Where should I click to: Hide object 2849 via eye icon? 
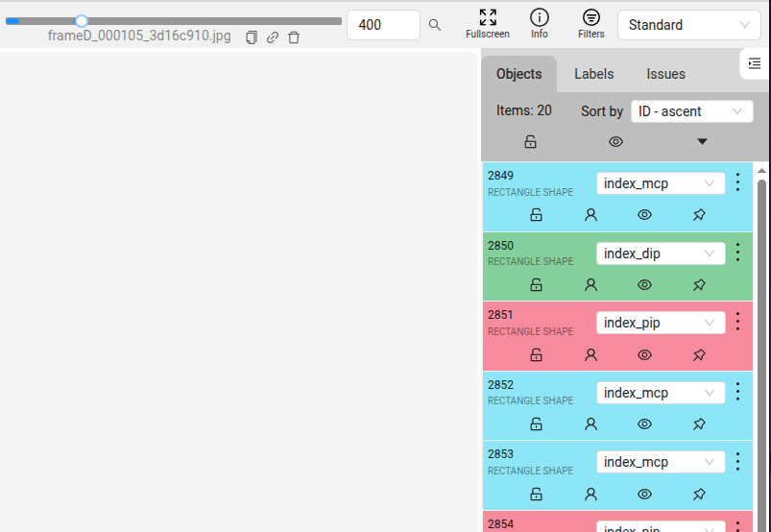point(644,215)
